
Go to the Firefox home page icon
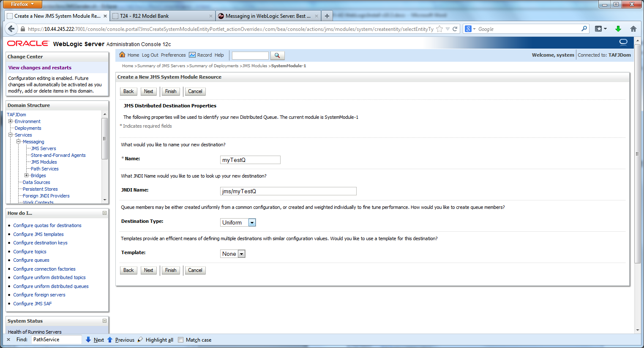pyautogui.click(x=633, y=29)
